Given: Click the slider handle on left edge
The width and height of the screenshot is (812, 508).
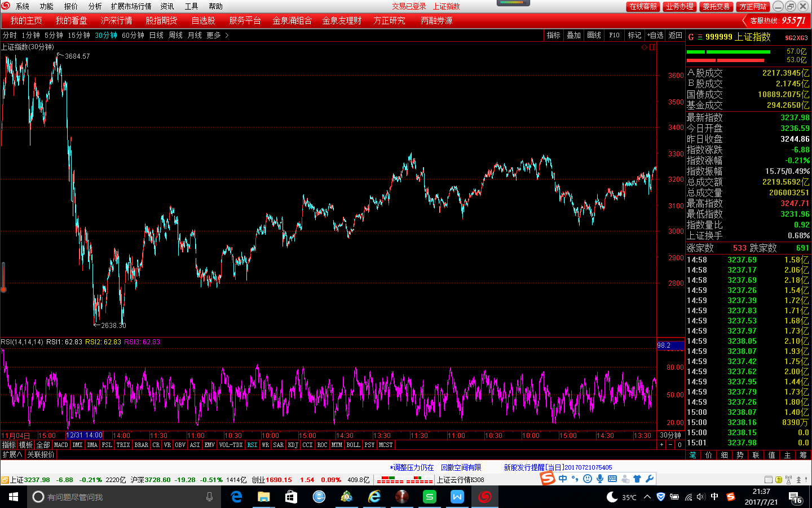Looking at the screenshot, I should (x=3, y=277).
